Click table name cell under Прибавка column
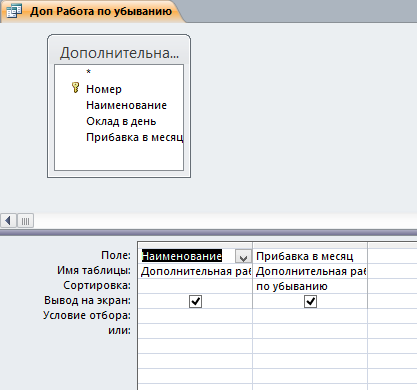The image size is (417, 390). coord(310,271)
